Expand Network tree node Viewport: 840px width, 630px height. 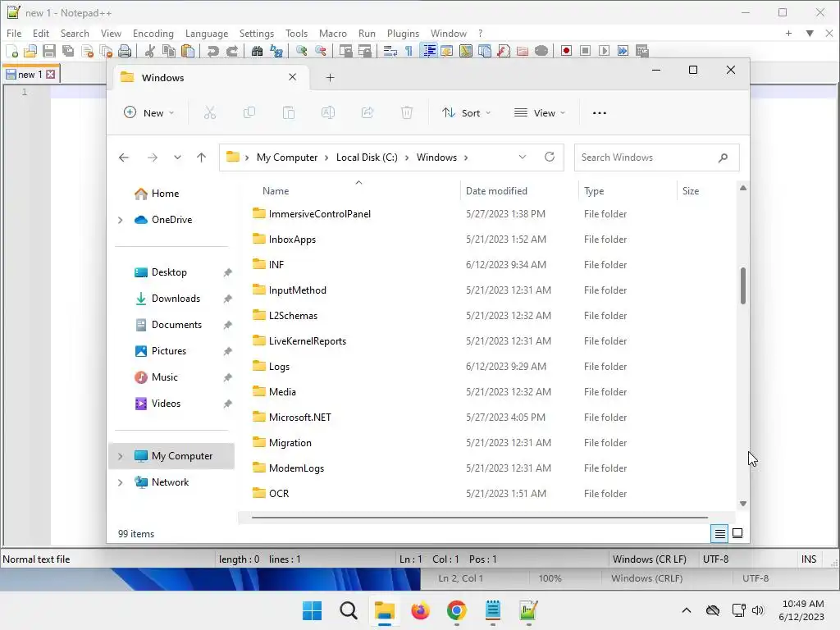coord(121,482)
